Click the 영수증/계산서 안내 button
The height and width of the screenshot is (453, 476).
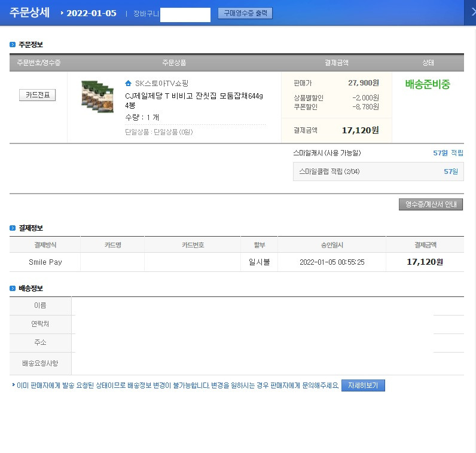coord(431,204)
